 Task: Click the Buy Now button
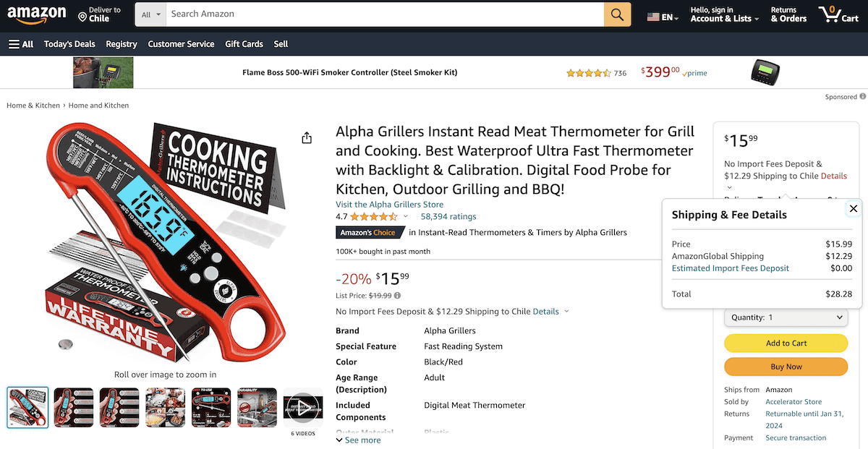click(x=786, y=367)
